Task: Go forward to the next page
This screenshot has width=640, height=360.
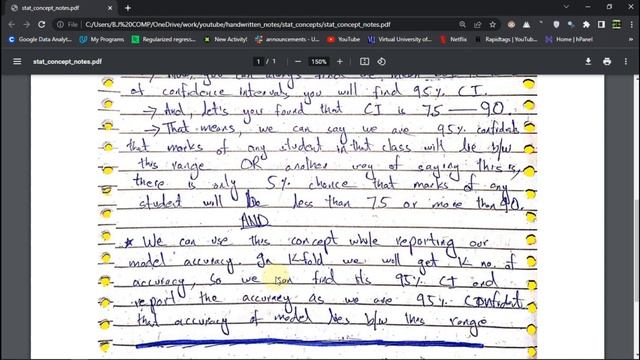Action: (27, 24)
